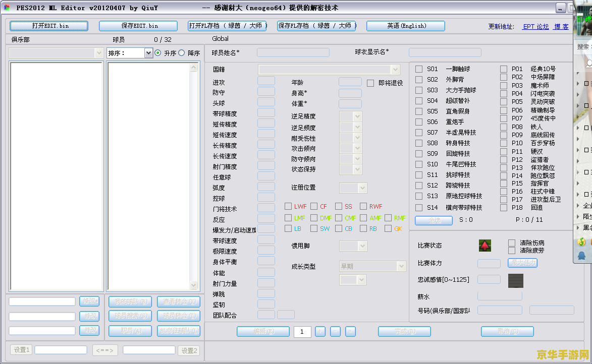592x364 pixels.
Task: Click 保存FL存档 (绿茵/大师) button
Action: tap(316, 26)
